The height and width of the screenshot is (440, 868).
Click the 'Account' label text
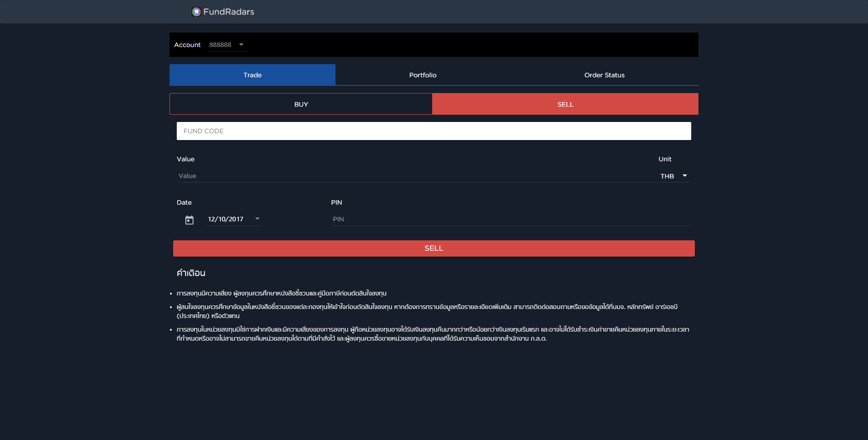(187, 45)
